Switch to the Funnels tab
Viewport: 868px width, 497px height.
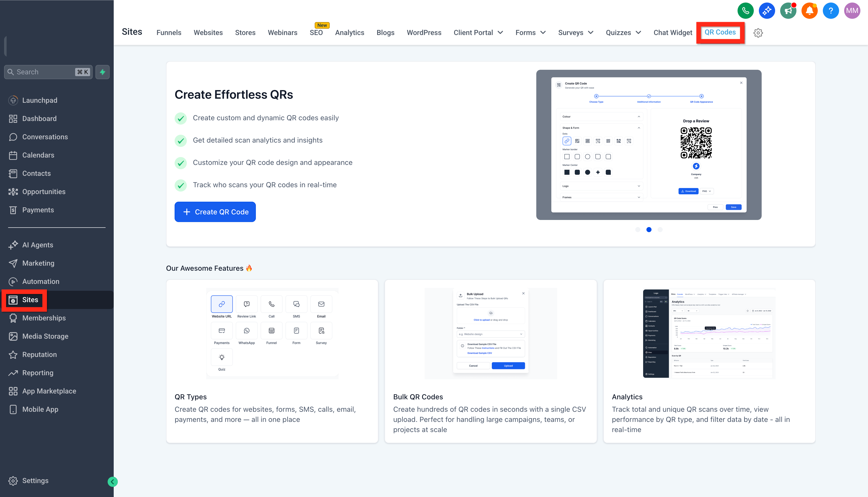coord(169,33)
